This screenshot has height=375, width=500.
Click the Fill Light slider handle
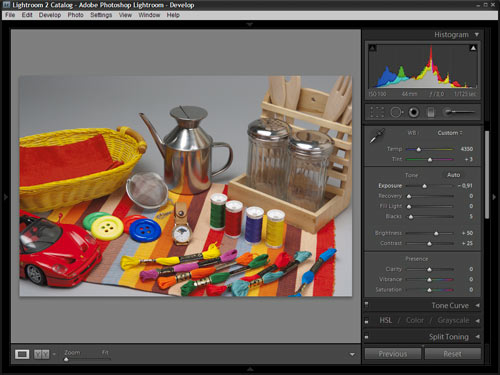[x=409, y=207]
